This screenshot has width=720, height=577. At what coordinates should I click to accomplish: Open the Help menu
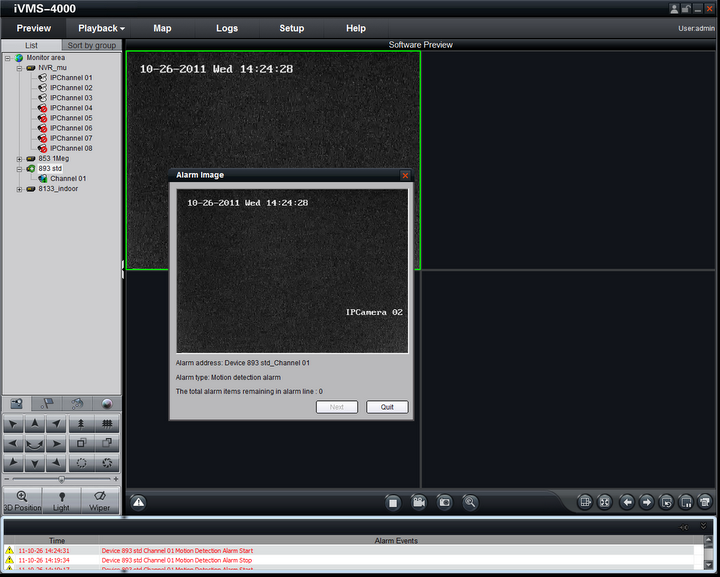click(356, 28)
